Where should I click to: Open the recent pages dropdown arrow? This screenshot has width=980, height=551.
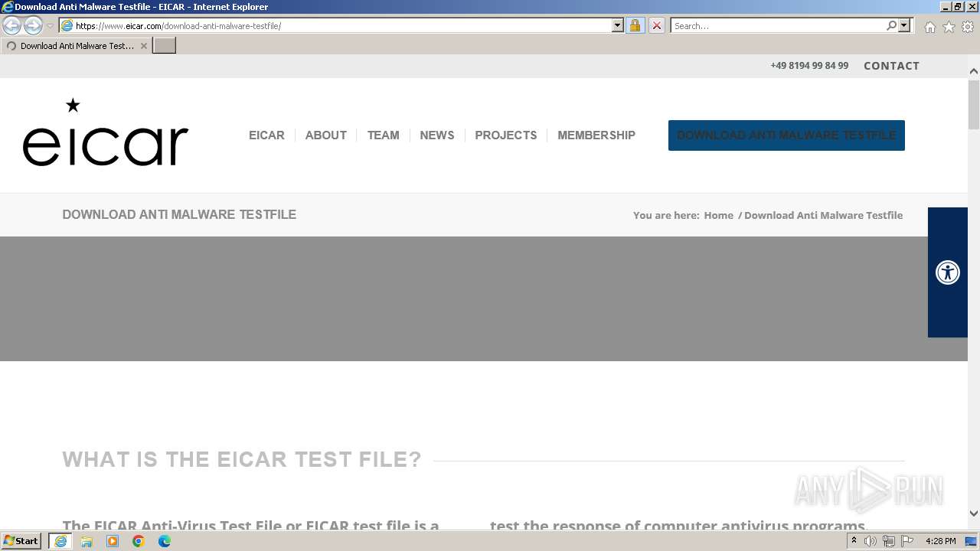[x=50, y=26]
